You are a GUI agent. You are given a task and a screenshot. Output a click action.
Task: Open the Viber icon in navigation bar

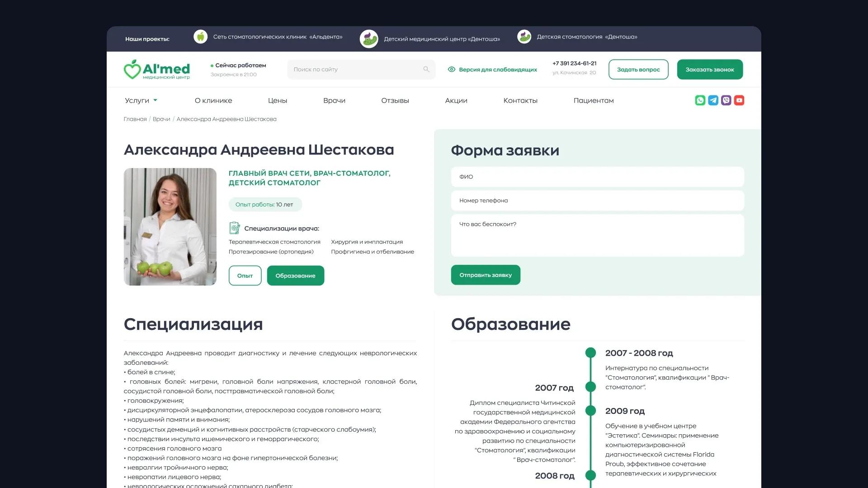pyautogui.click(x=726, y=100)
